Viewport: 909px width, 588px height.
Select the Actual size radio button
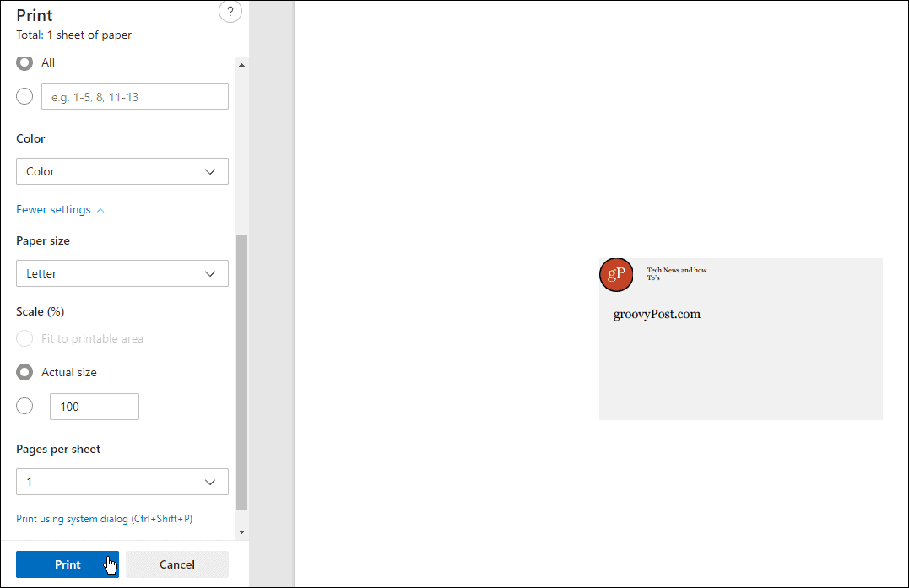click(x=24, y=372)
